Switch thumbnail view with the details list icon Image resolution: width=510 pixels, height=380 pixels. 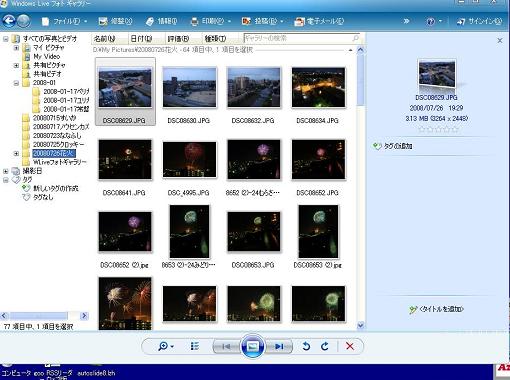click(x=195, y=347)
